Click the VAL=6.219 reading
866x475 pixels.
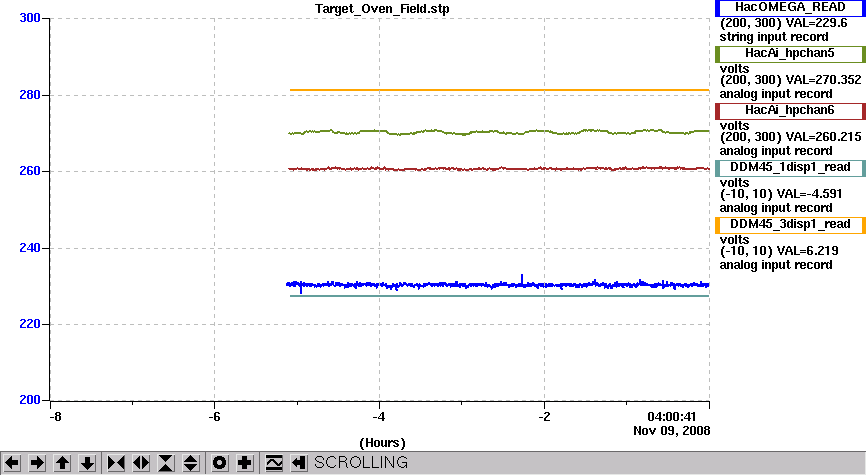[807, 251]
